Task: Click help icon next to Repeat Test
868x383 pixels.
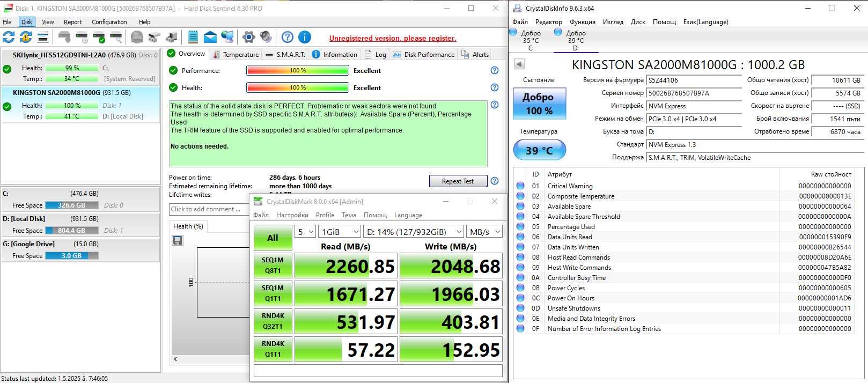Action: [495, 181]
